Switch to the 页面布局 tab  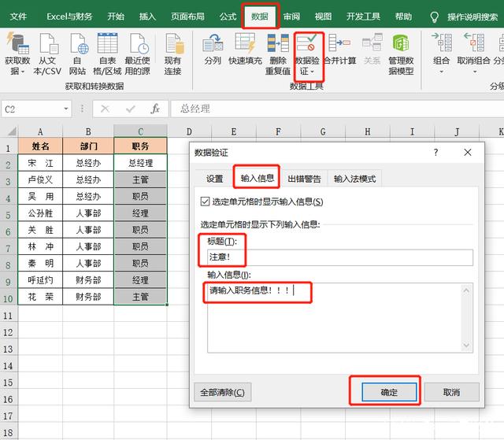coord(187,17)
